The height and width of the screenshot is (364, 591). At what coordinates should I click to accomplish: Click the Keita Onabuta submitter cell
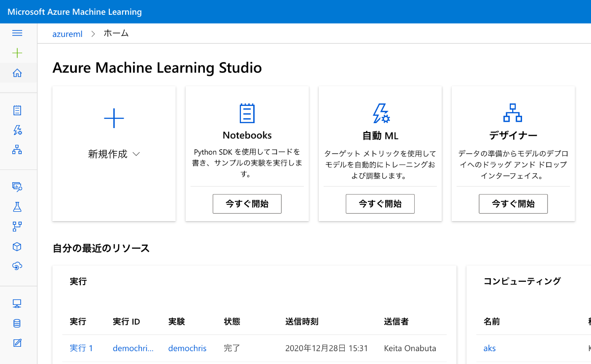pos(410,348)
